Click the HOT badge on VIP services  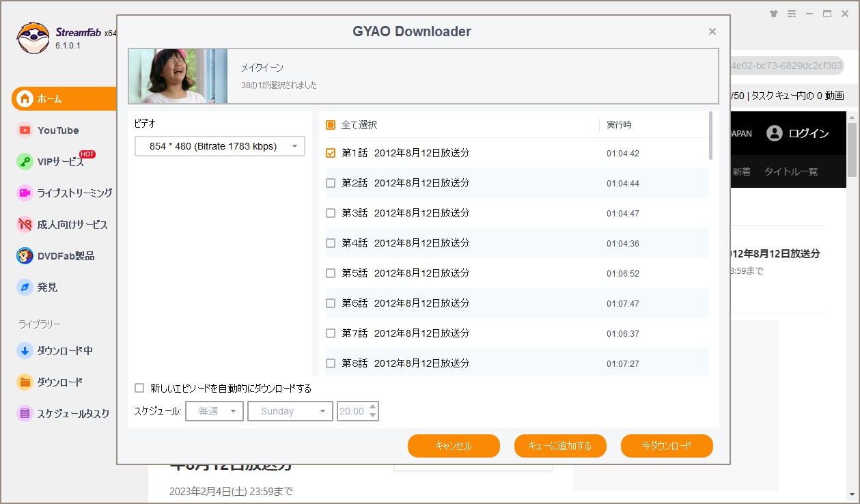click(87, 154)
